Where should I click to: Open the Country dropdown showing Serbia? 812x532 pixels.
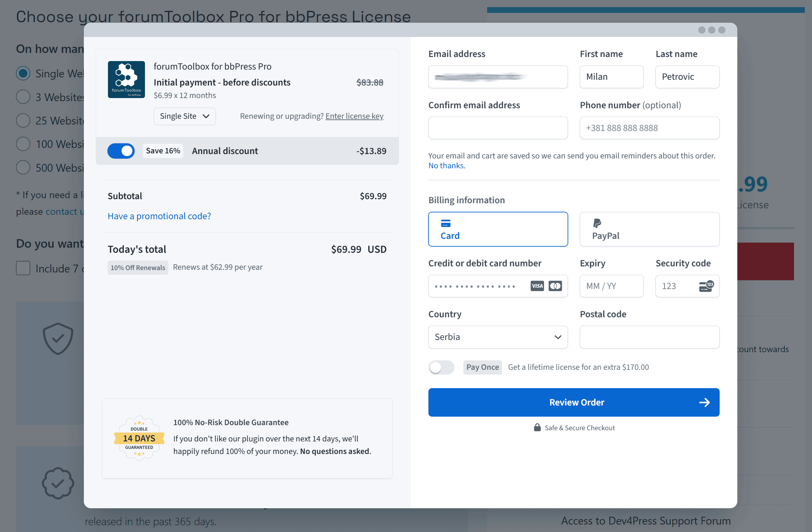[498, 337]
